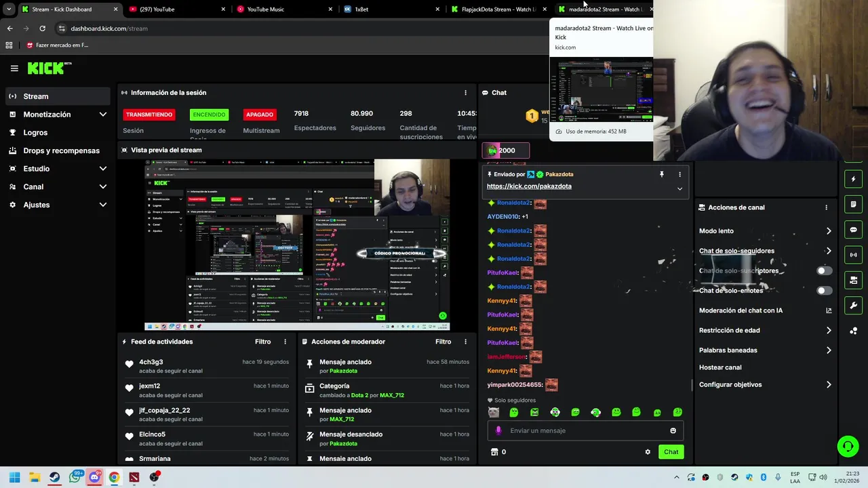Click username 4ch3g3 in activity feed

pos(151,362)
